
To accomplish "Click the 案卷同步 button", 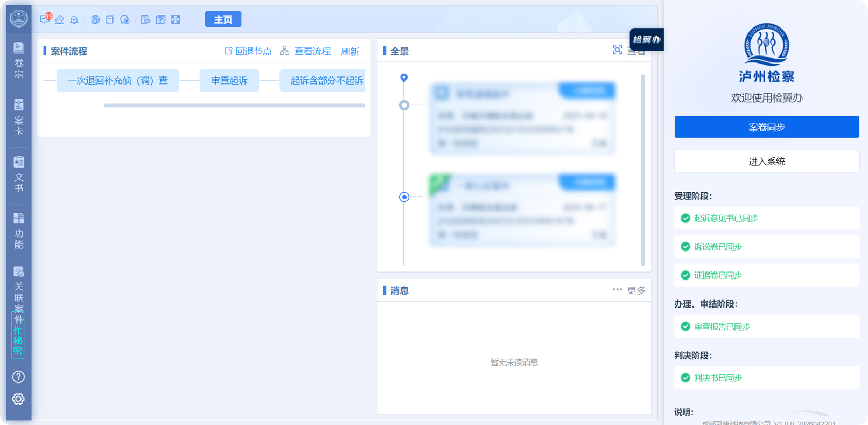I will pos(767,127).
